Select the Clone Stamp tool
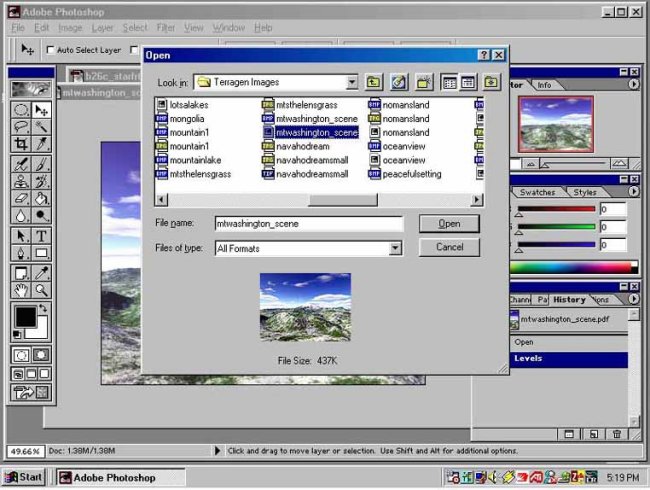650x490 pixels. pos(21,181)
